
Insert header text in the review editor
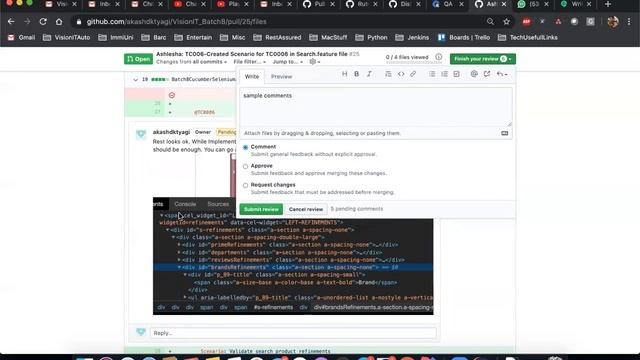pyautogui.click(x=344, y=74)
